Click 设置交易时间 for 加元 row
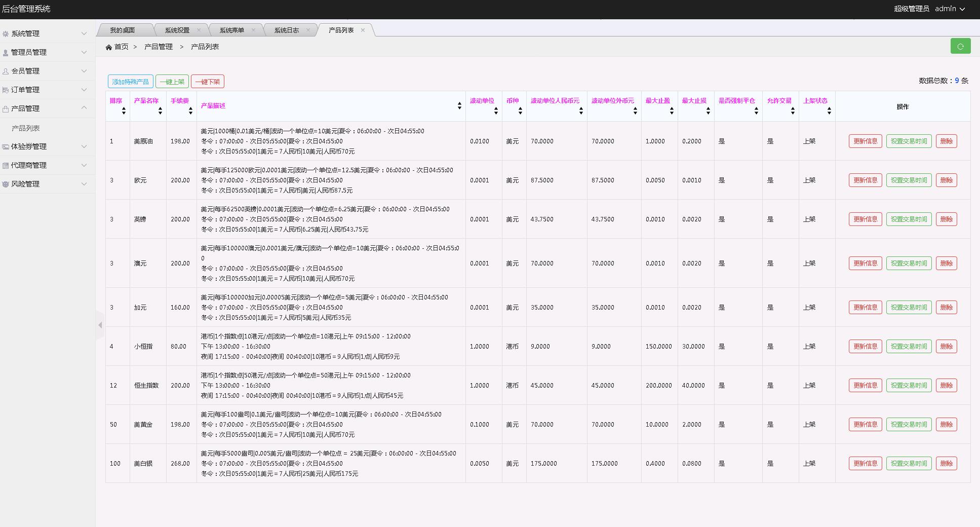This screenshot has height=527, width=980. tap(909, 308)
